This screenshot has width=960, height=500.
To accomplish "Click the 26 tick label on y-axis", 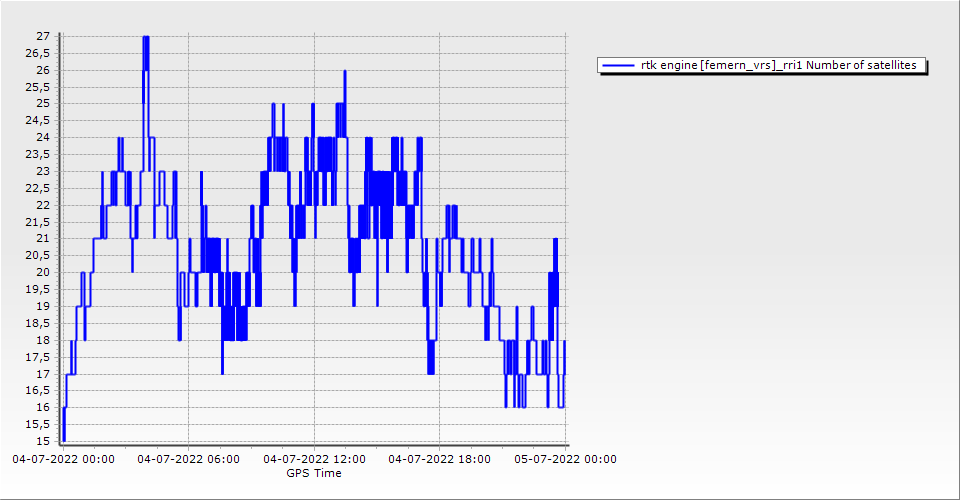I will tap(43, 70).
